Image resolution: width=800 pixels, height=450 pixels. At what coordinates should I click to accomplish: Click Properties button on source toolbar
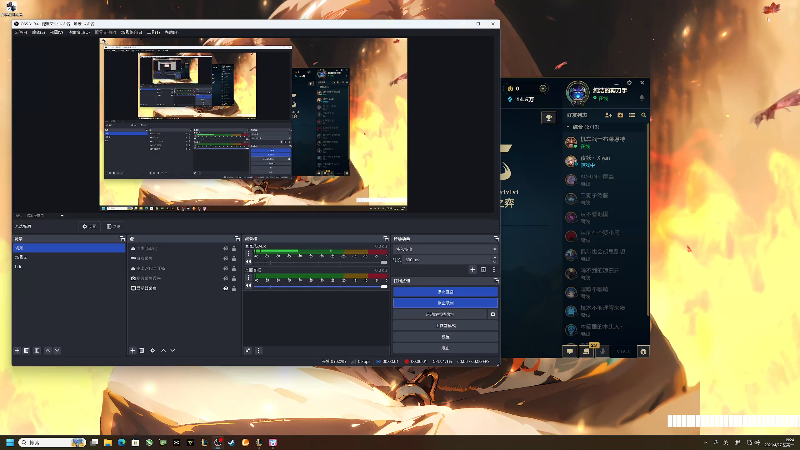click(x=89, y=227)
